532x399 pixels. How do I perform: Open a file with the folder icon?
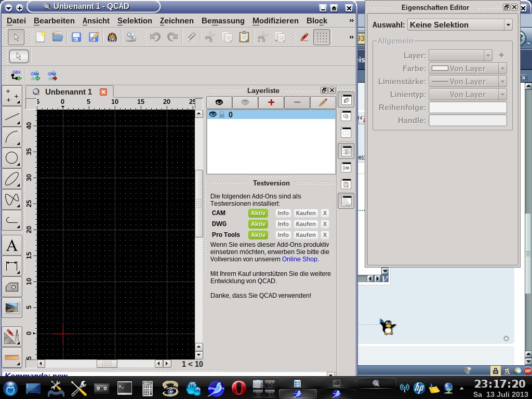[58, 37]
